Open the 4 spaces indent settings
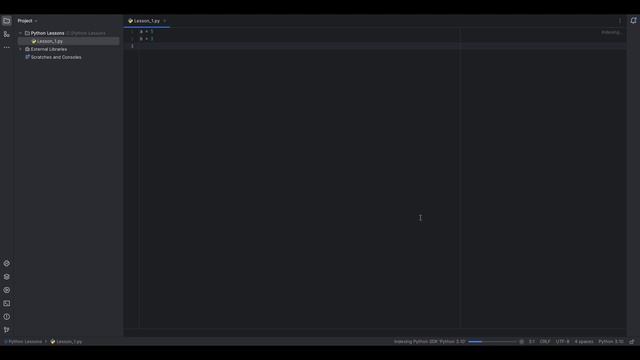Screen dimensions: 640x360 click(x=584, y=342)
